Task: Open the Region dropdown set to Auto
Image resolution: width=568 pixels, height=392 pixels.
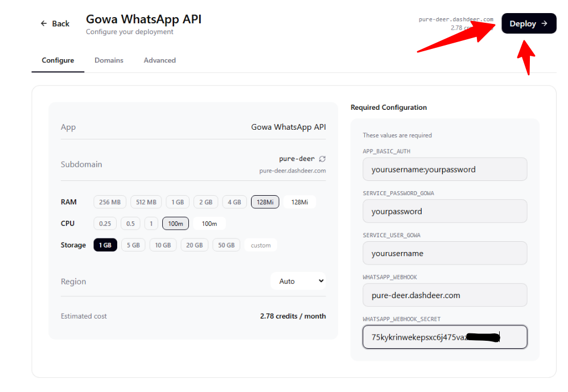Action: click(x=298, y=281)
